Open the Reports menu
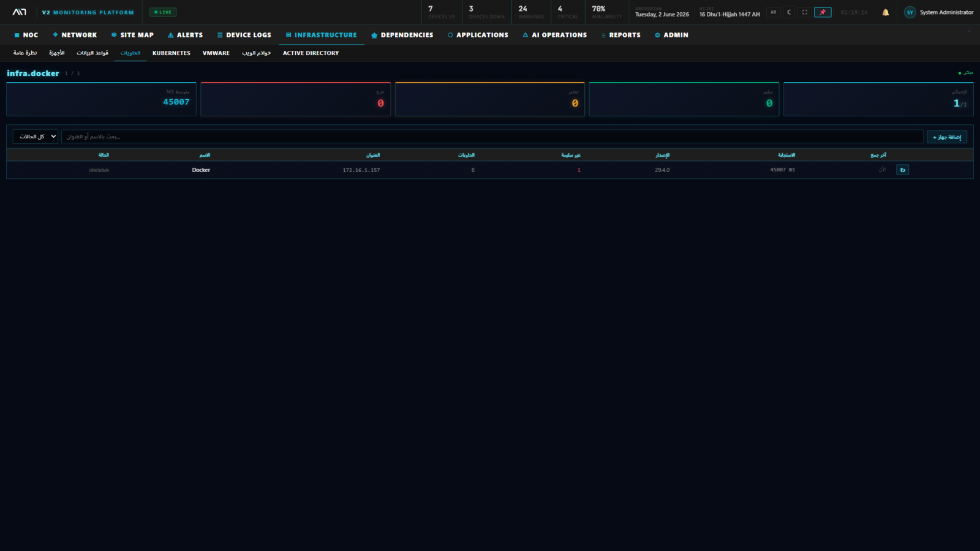 (x=620, y=35)
